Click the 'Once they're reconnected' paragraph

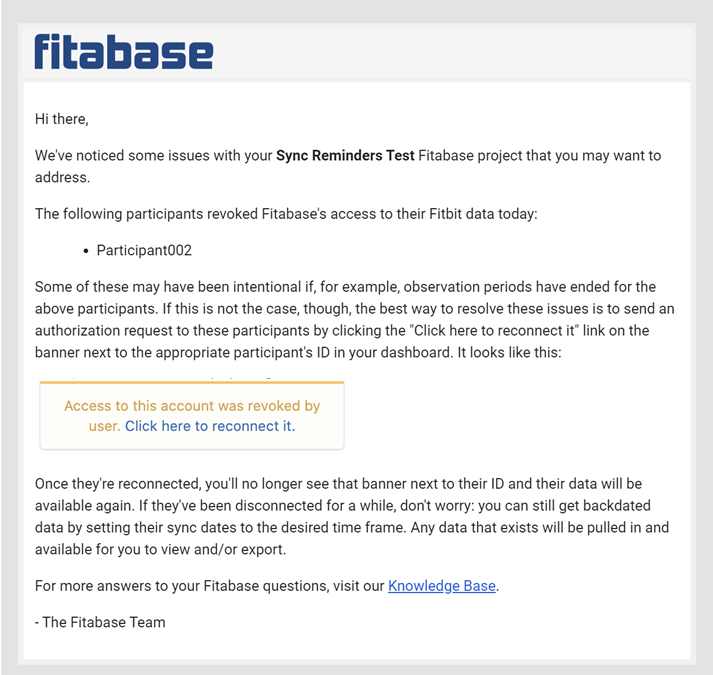352,516
